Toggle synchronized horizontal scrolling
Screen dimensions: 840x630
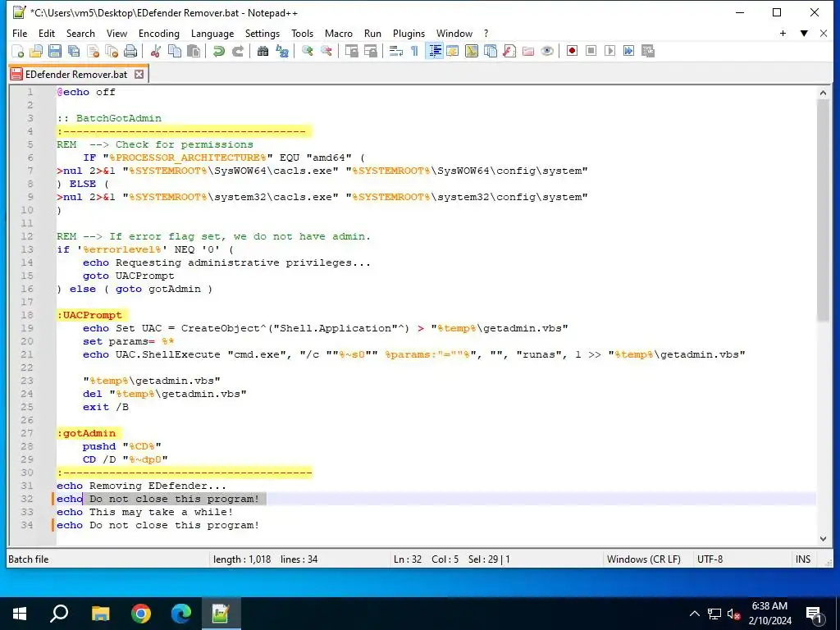tap(370, 51)
